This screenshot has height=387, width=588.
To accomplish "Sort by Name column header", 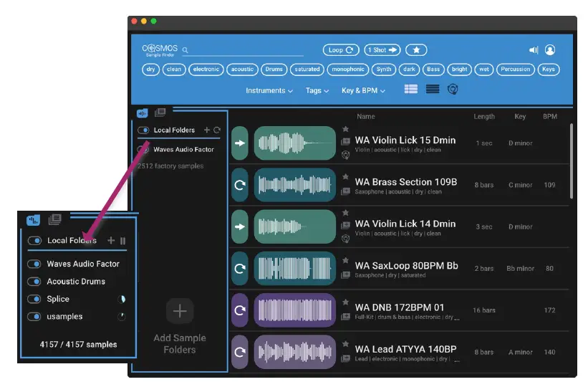I will 366,116.
